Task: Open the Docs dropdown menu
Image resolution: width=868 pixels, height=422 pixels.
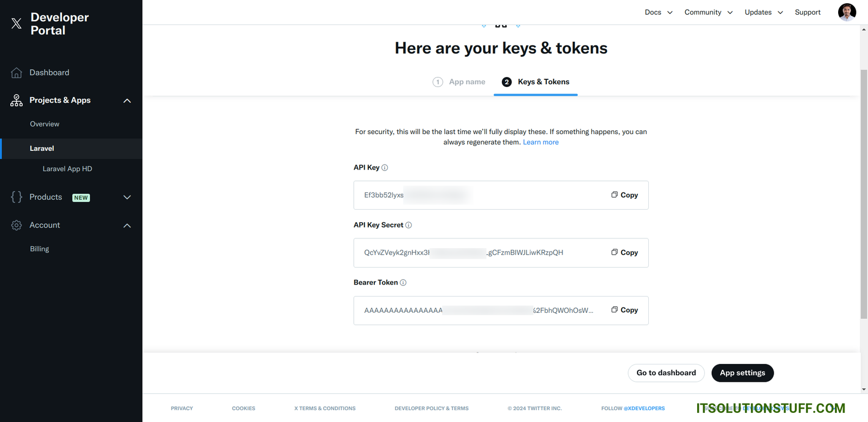Action: tap(659, 12)
